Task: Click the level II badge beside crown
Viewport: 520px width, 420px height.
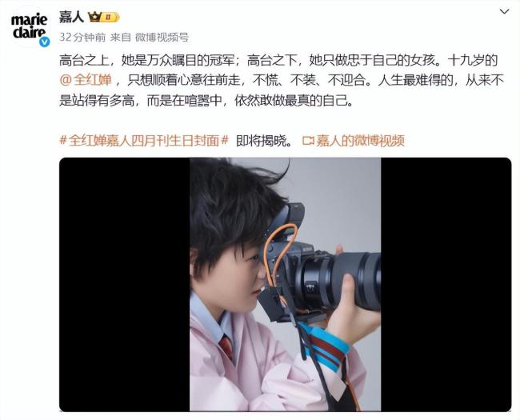Action: [110, 17]
